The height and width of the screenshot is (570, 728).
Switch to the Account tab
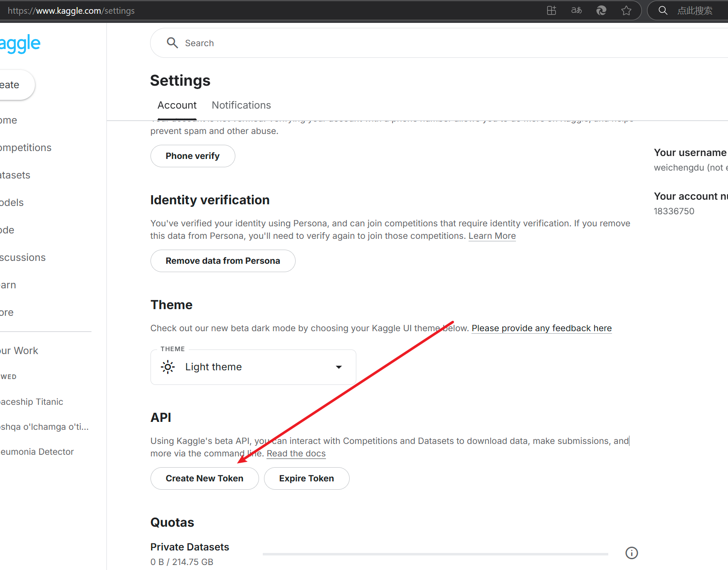point(177,105)
